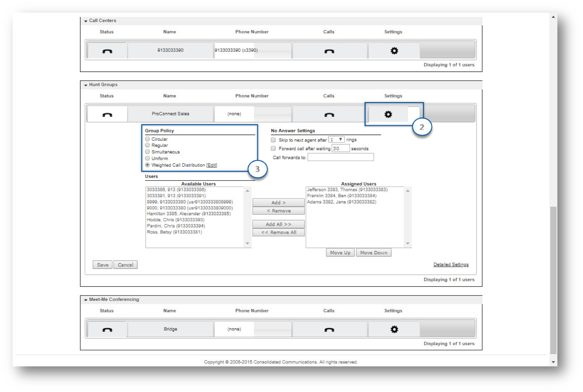Viewport: 583px width, 392px height.
Task: Select 3033386, 913 in Available Users
Action: pos(176,190)
